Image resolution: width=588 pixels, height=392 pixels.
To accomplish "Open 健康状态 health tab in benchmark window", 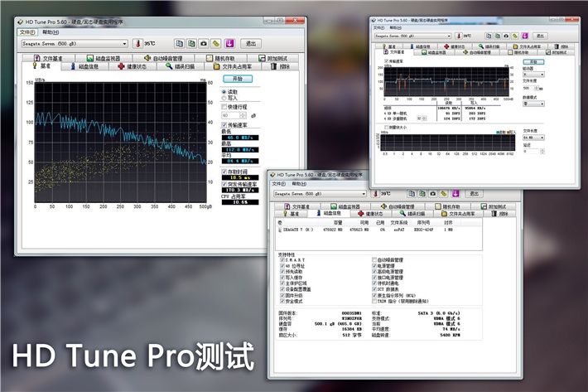I will click(132, 66).
